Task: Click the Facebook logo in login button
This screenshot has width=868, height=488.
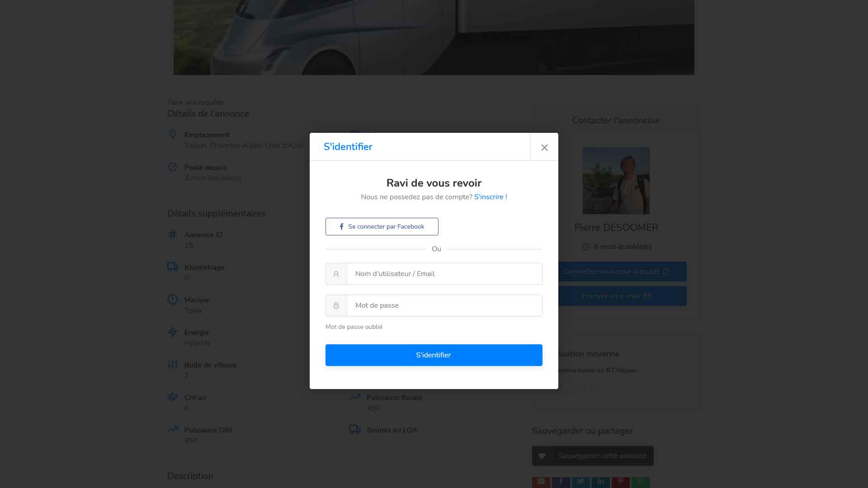Action: [341, 226]
